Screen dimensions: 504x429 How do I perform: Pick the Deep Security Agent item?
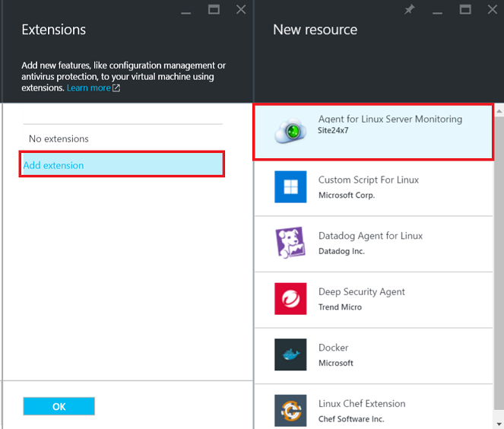point(361,292)
